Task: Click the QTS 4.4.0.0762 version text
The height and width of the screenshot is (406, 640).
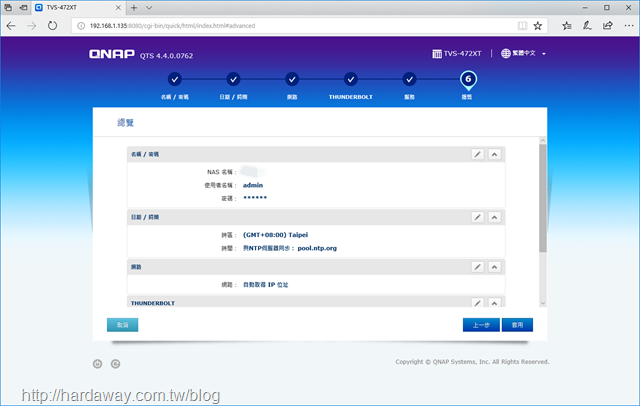Action: tap(167, 56)
